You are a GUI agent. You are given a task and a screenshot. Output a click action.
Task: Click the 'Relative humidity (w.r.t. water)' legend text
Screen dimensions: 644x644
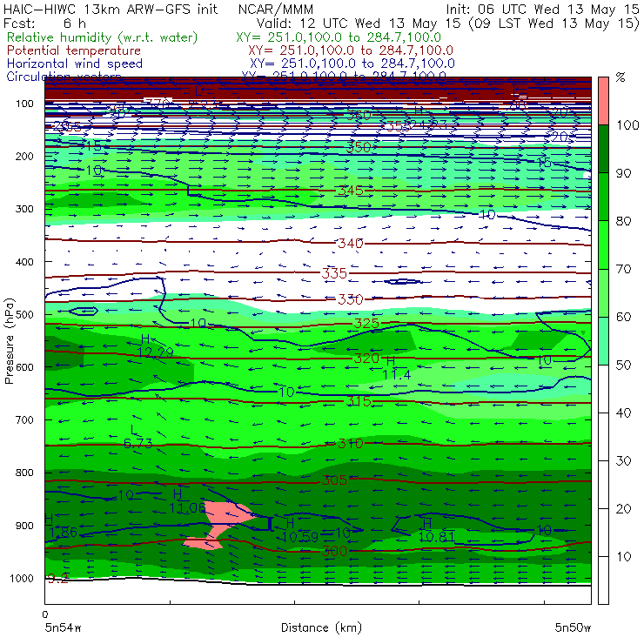pos(103,37)
